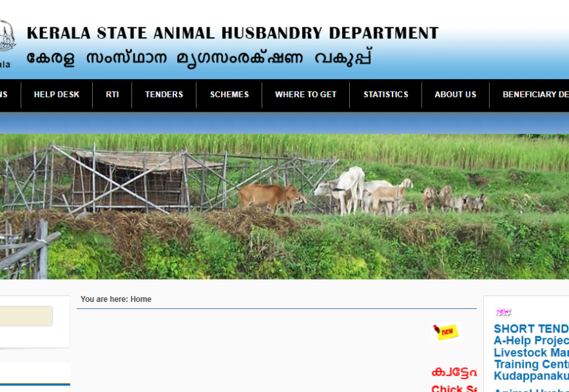569x392 pixels.
Task: Open the SHORT TENDER notice link
Action: pyautogui.click(x=531, y=329)
